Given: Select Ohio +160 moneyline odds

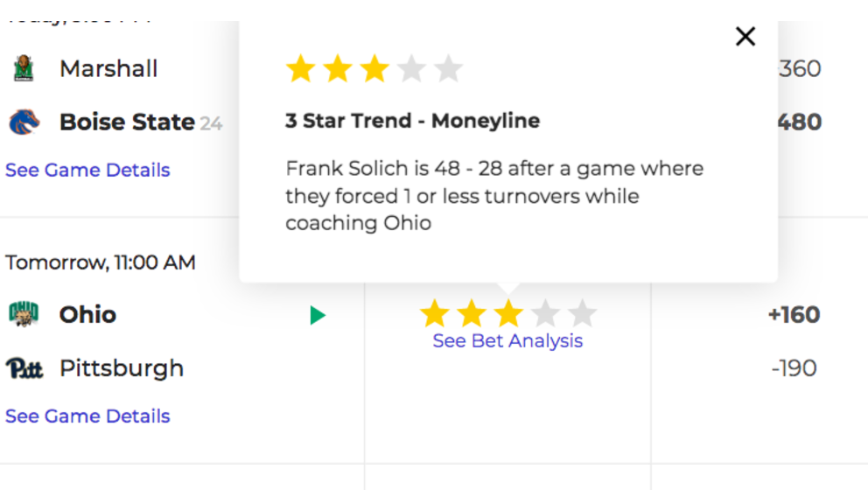Looking at the screenshot, I should coord(794,315).
